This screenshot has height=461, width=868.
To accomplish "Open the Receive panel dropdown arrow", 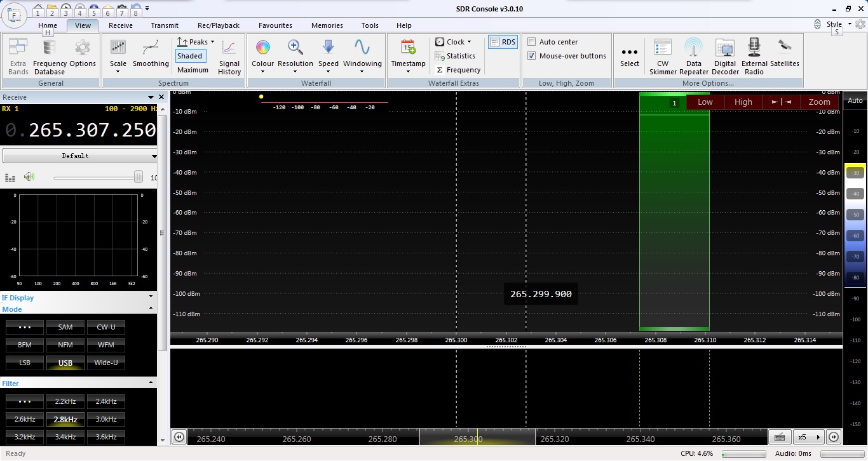I will 151,97.
